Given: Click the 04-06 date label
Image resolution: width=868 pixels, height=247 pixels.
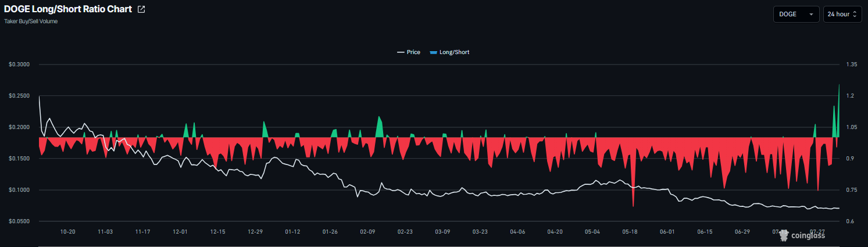Looking at the screenshot, I should coord(517,231).
